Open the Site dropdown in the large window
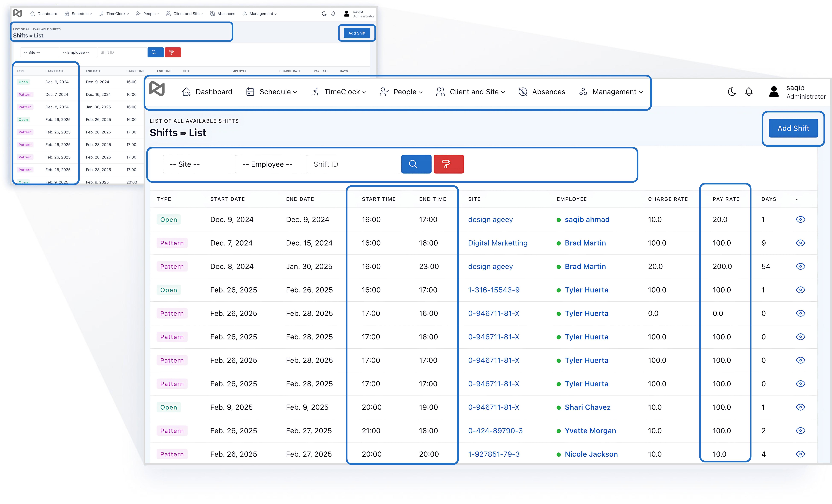 click(199, 164)
